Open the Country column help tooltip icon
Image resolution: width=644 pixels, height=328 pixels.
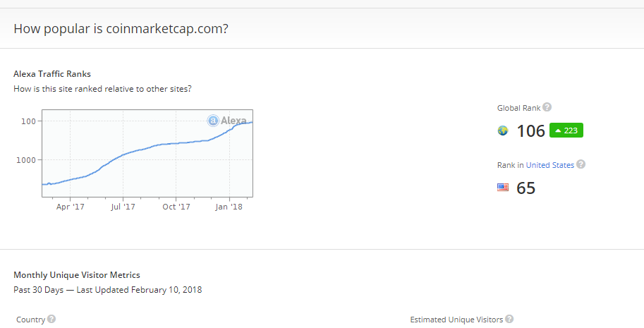tap(51, 320)
